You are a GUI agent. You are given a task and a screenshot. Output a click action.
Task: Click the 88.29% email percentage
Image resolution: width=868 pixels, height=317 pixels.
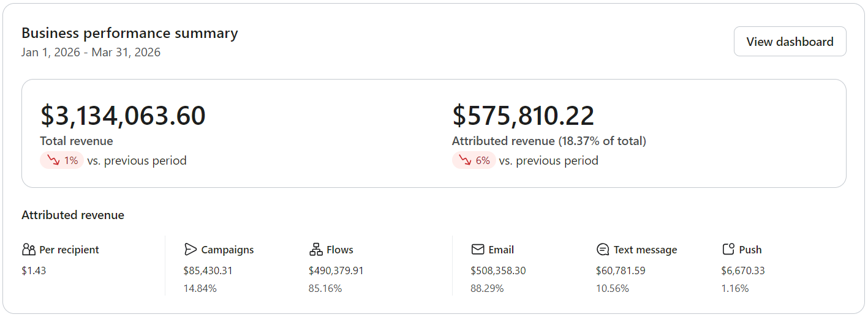point(487,288)
